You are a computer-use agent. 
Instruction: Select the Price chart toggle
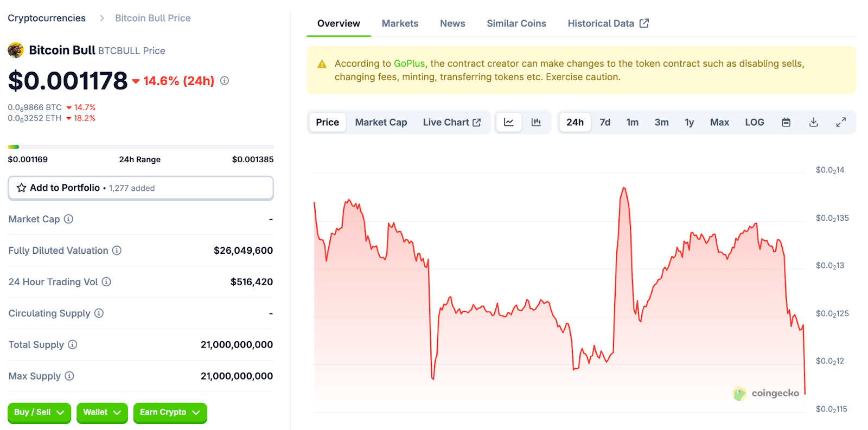coord(328,123)
